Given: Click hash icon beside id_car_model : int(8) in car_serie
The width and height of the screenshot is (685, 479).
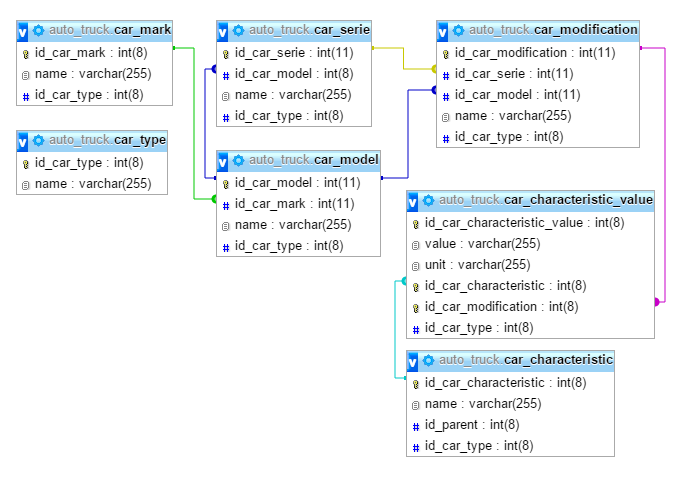Looking at the screenshot, I should [226, 76].
